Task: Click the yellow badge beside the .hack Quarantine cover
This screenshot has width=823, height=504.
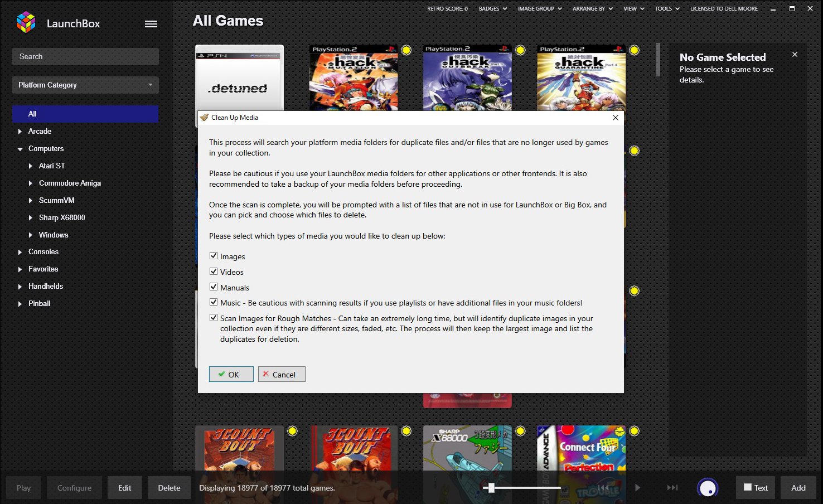Action: click(634, 50)
